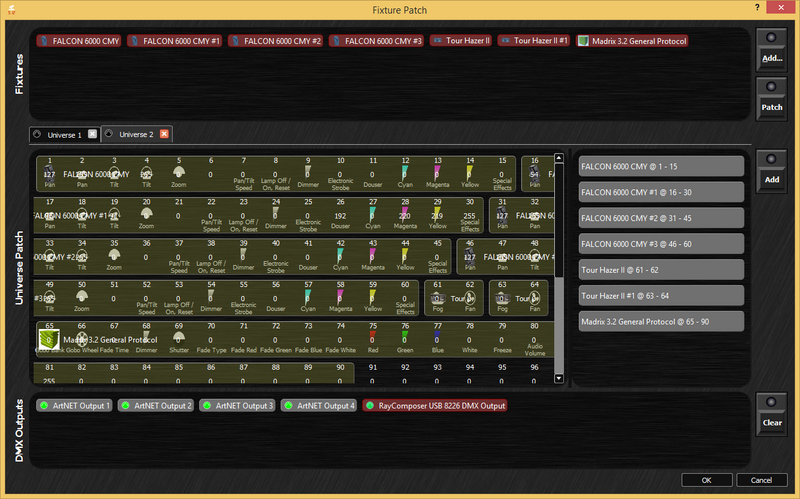
Task: Click the universe patch scroll up arrow
Action: coord(559,158)
